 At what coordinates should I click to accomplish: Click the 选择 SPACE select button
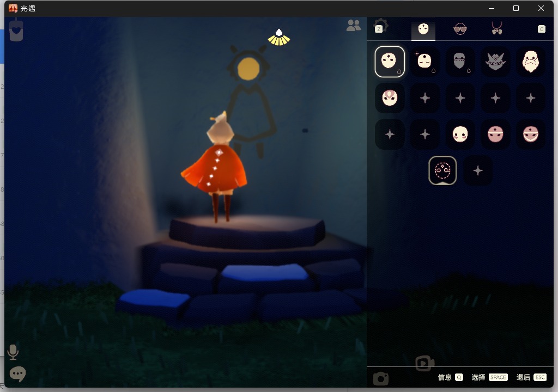(489, 377)
